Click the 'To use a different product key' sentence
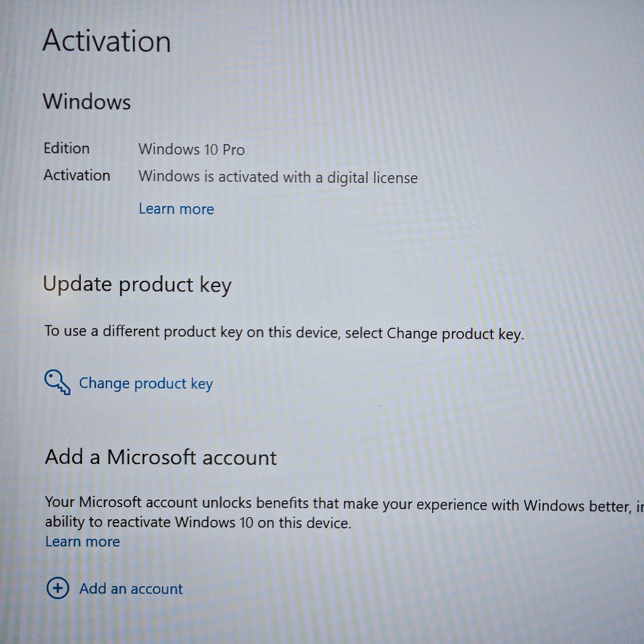Screen dimensions: 644x644 pyautogui.click(x=284, y=333)
